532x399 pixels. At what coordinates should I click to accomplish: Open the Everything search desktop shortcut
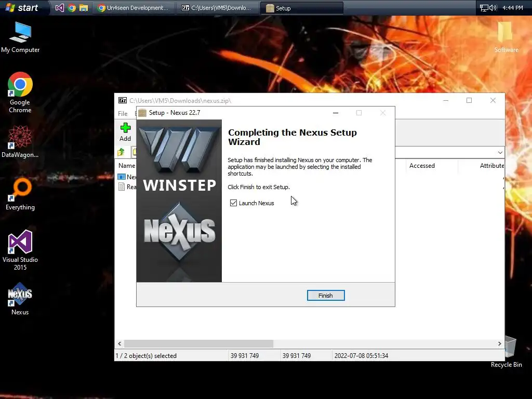click(x=20, y=194)
